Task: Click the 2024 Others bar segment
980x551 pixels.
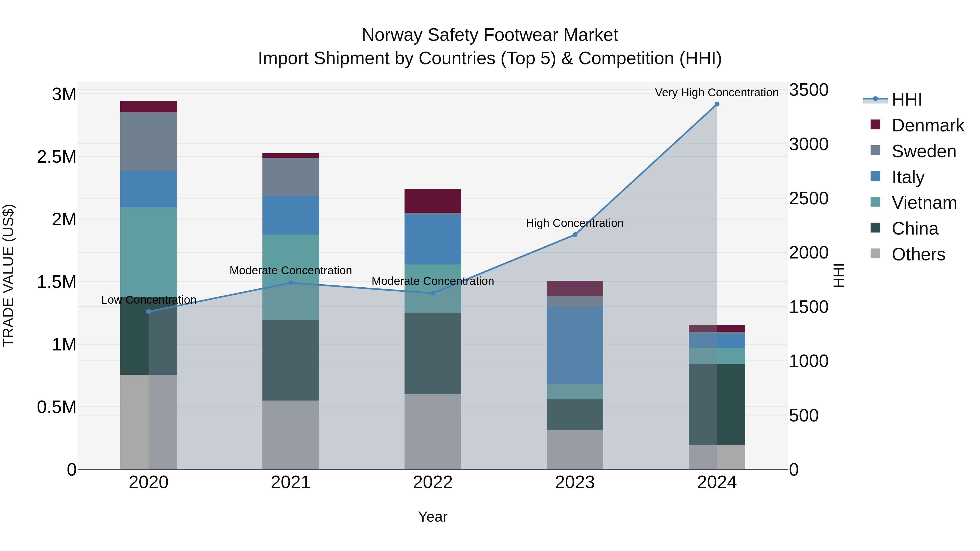Action: click(x=717, y=457)
